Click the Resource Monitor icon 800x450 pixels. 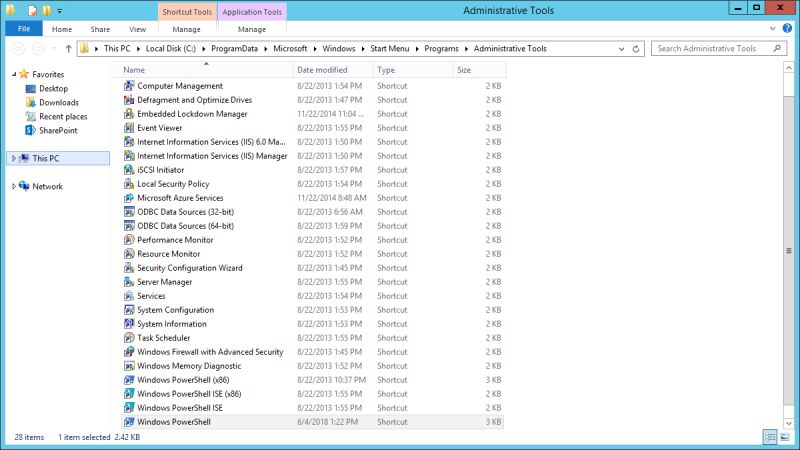pos(129,254)
